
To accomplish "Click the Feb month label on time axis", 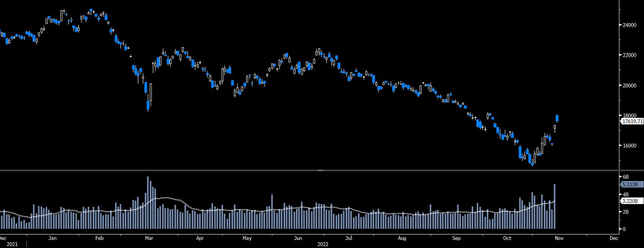I will 99,238.
